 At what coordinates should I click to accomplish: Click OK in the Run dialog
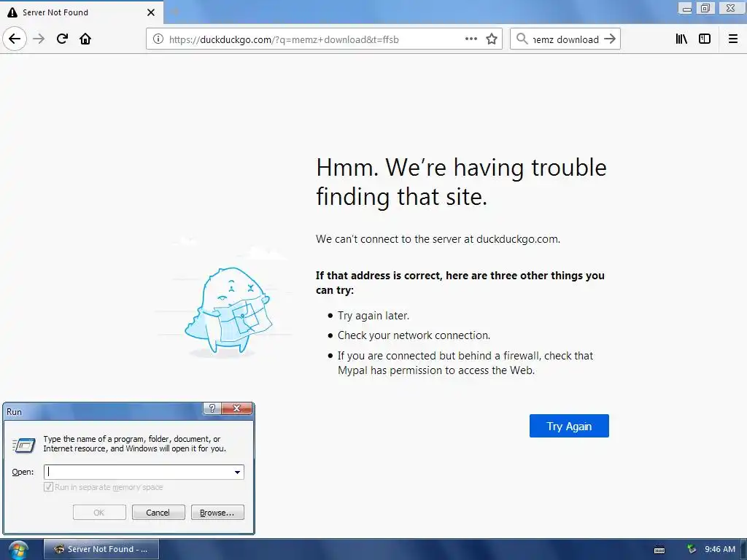[99, 513]
